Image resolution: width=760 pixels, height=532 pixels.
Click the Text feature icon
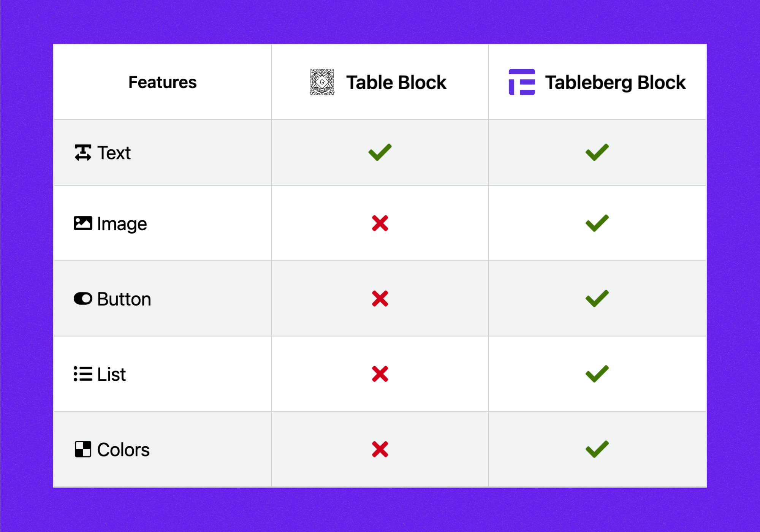[83, 153]
